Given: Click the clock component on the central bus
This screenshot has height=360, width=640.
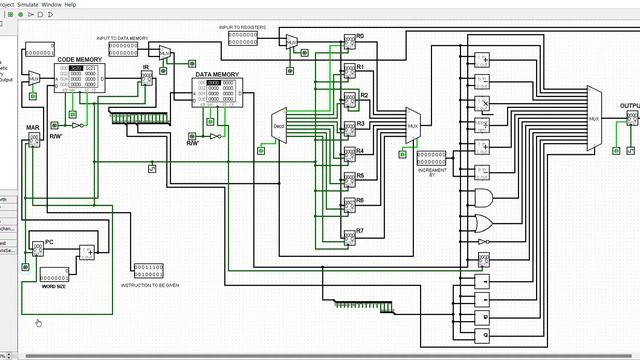Looking at the screenshot, I should point(152,168).
